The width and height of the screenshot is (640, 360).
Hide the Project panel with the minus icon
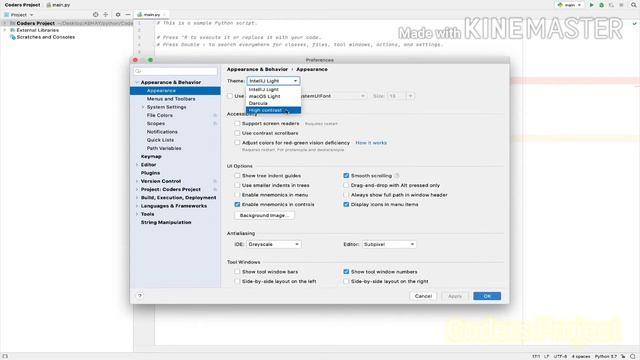pos(128,14)
